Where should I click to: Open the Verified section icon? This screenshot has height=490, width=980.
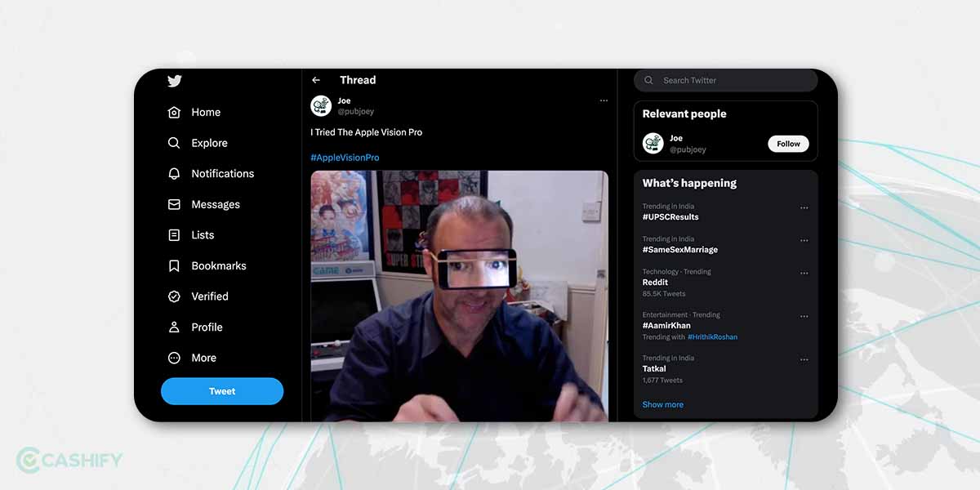pos(174,296)
